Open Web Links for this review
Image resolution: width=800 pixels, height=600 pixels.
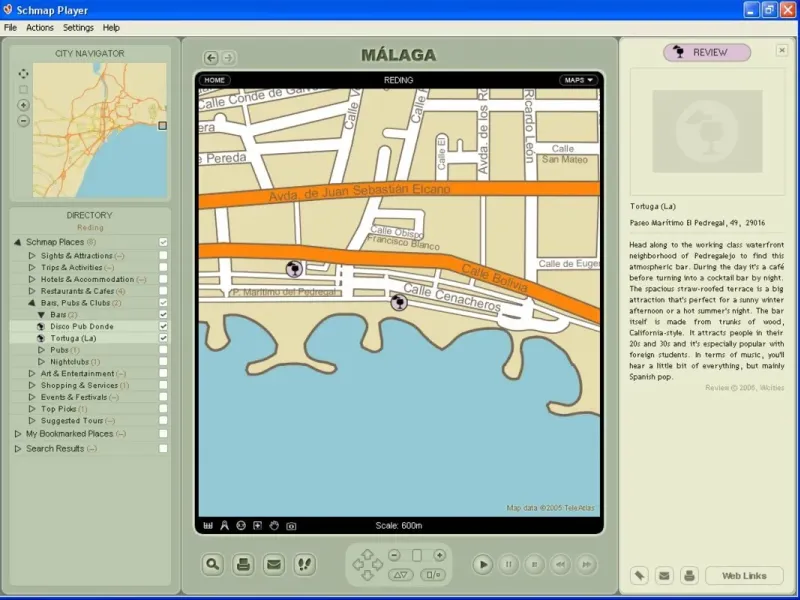[x=744, y=576]
